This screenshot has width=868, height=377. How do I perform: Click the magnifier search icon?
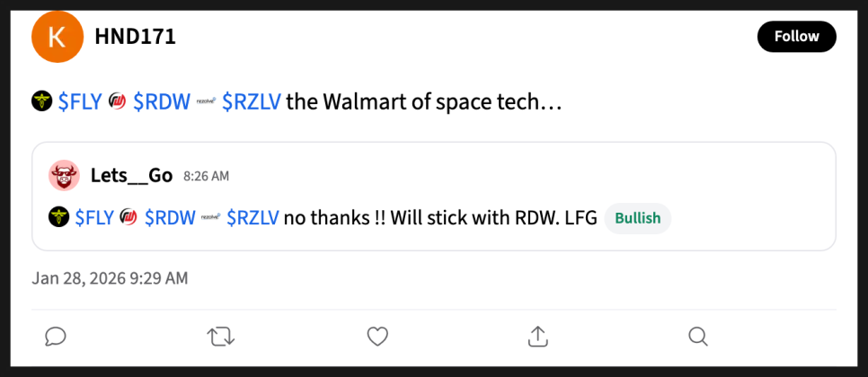tap(698, 337)
